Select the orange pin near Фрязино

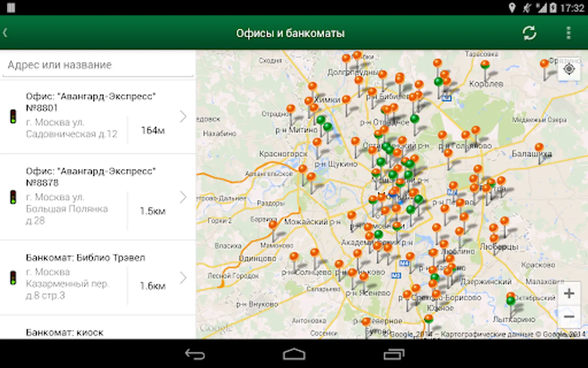[544, 64]
